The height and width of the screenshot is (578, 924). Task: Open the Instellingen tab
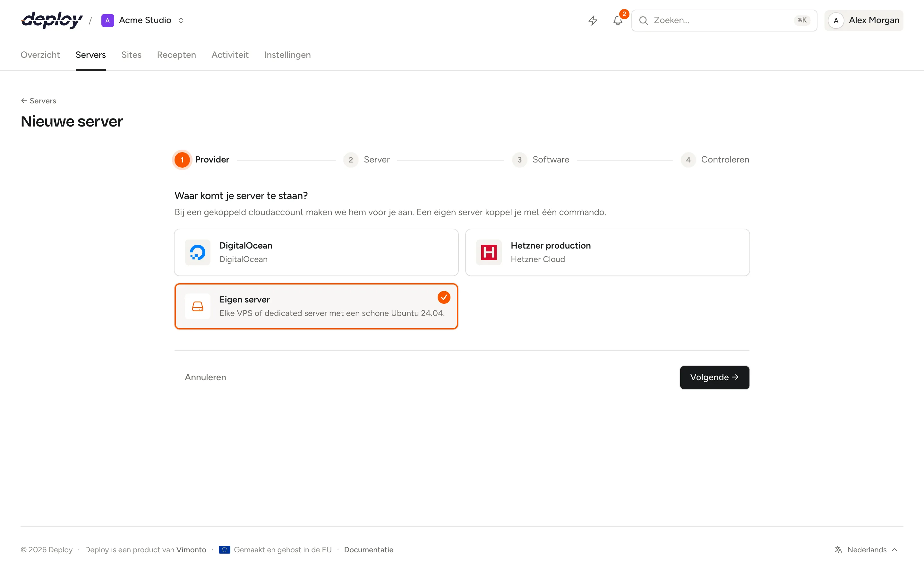click(287, 55)
